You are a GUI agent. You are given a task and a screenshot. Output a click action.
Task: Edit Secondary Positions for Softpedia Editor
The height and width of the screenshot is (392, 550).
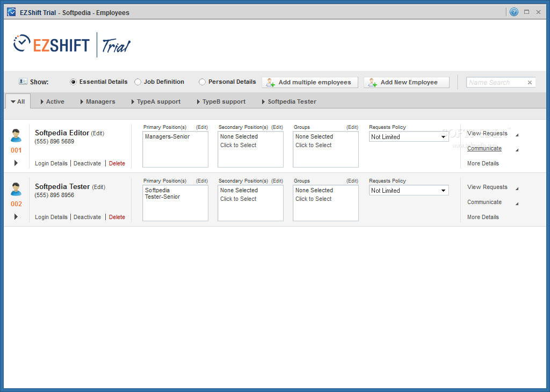(x=277, y=127)
